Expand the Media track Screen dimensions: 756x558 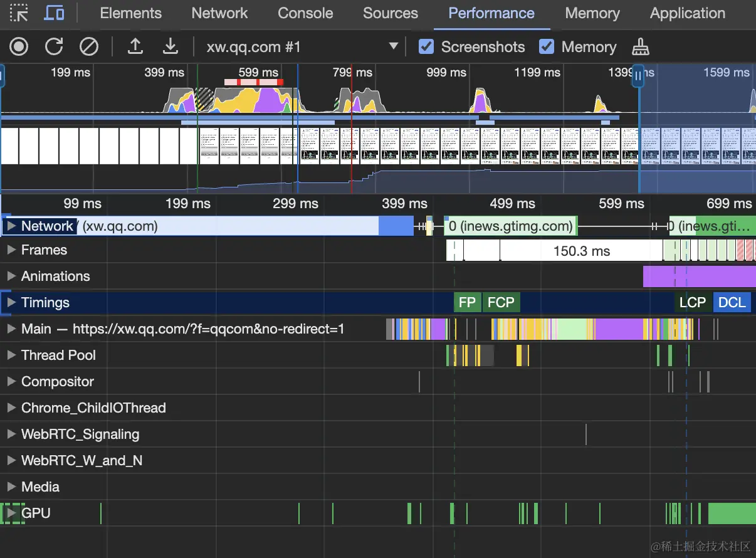11,487
